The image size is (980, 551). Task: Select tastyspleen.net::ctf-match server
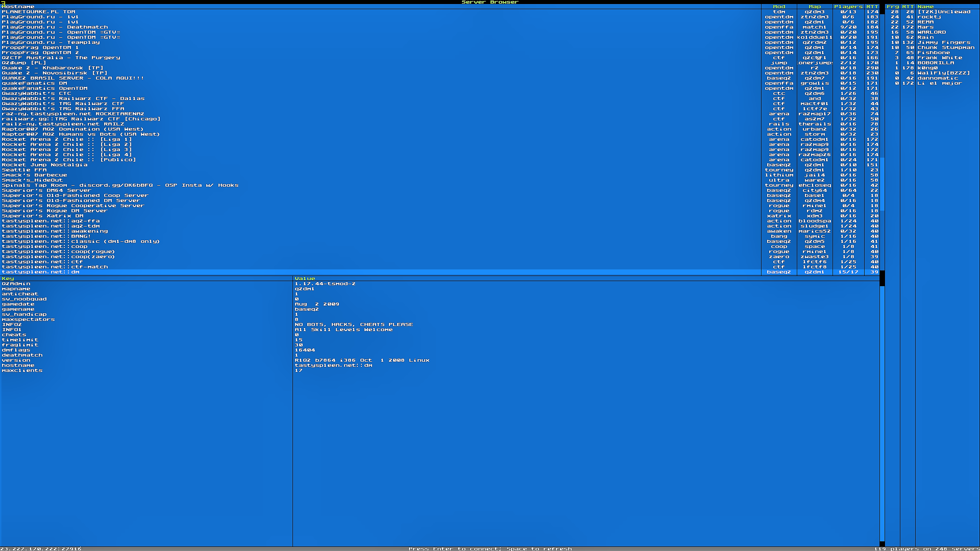click(440, 267)
